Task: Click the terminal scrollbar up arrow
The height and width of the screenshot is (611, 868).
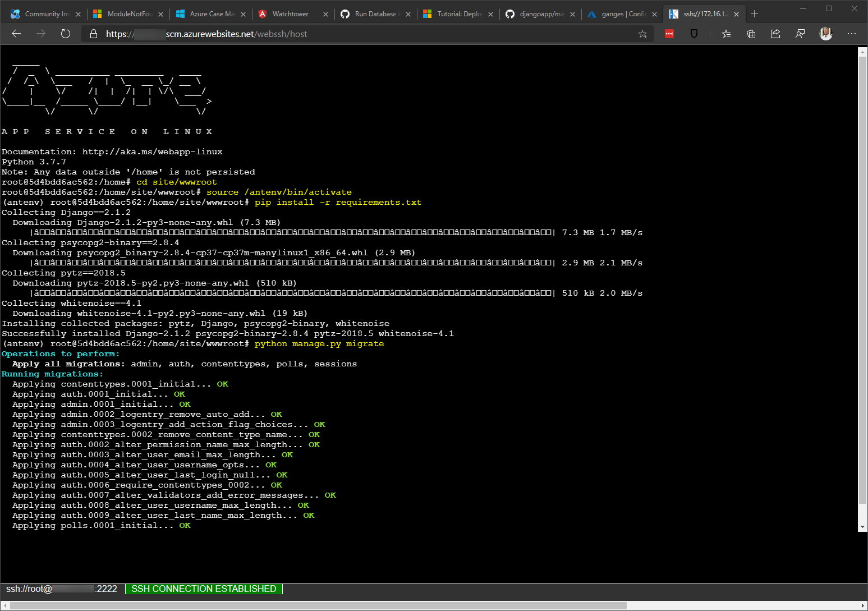Action: pyautogui.click(x=863, y=52)
